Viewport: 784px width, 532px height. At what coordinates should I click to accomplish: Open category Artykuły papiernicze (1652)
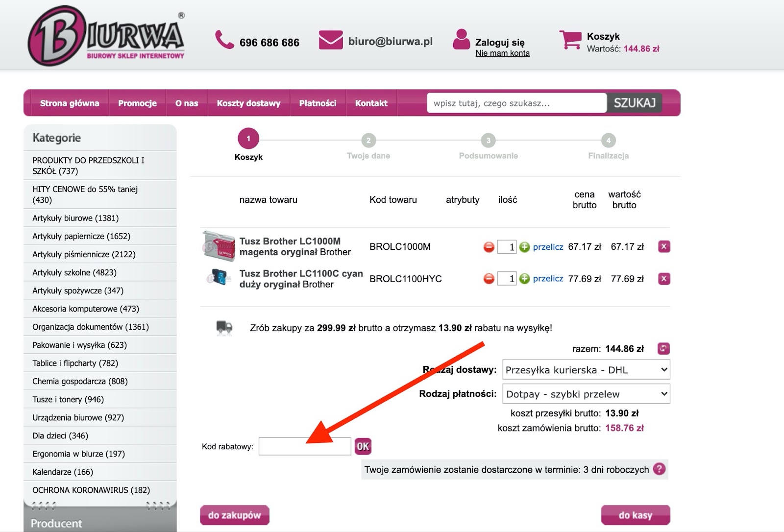pos(100,236)
